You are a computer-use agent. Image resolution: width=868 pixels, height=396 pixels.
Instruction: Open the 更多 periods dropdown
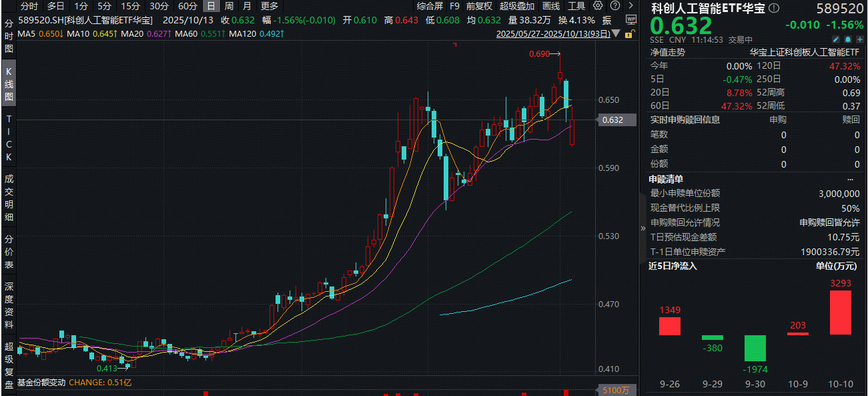pyautogui.click(x=269, y=6)
